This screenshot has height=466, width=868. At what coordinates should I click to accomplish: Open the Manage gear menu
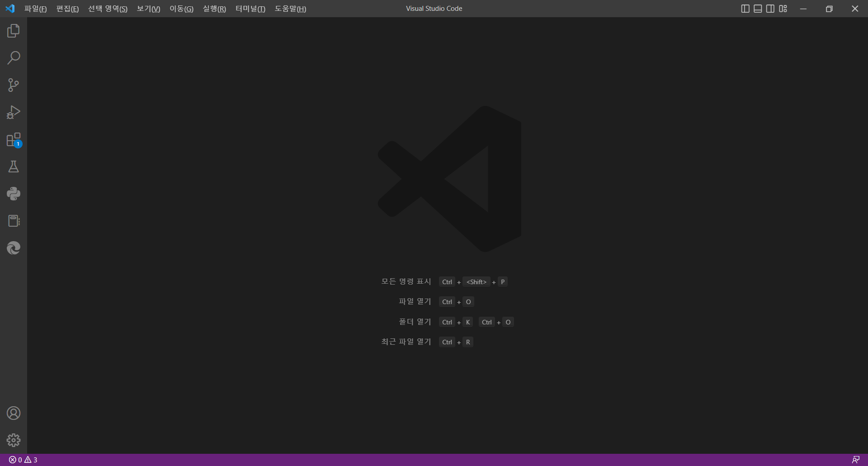[x=14, y=440]
